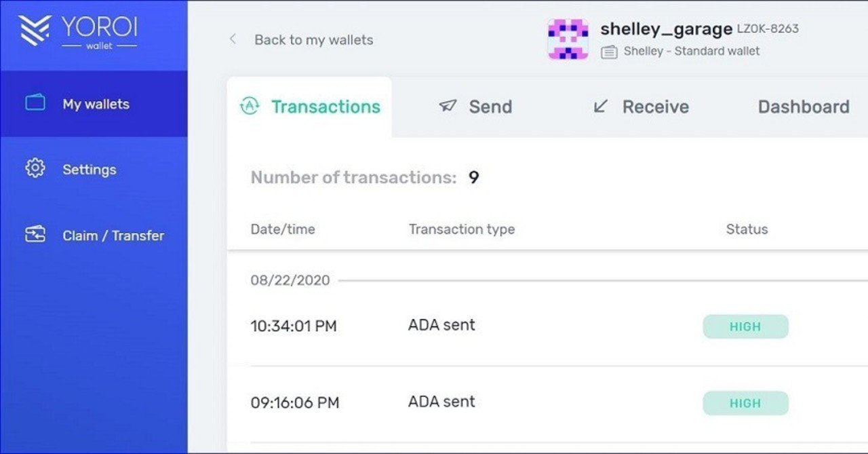Click the Receive arrow icon
This screenshot has width=868, height=454.
pos(600,106)
